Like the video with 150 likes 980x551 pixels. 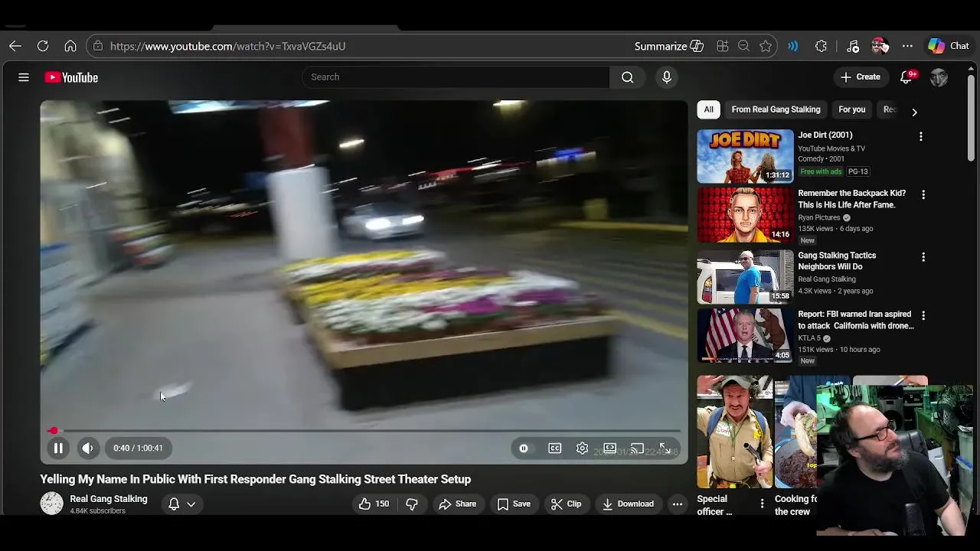point(374,504)
